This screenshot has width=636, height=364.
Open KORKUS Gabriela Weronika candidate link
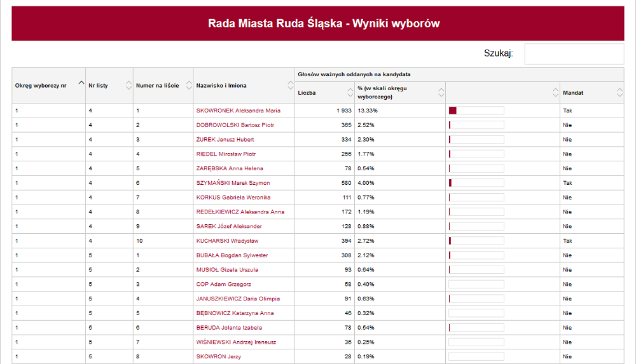coord(233,198)
